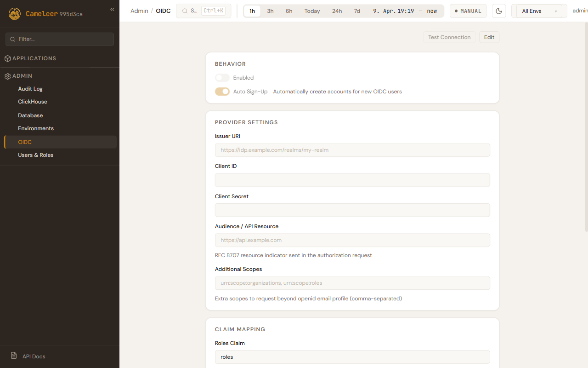The height and width of the screenshot is (368, 588).
Task: Click the Test Connection button
Action: coord(449,37)
